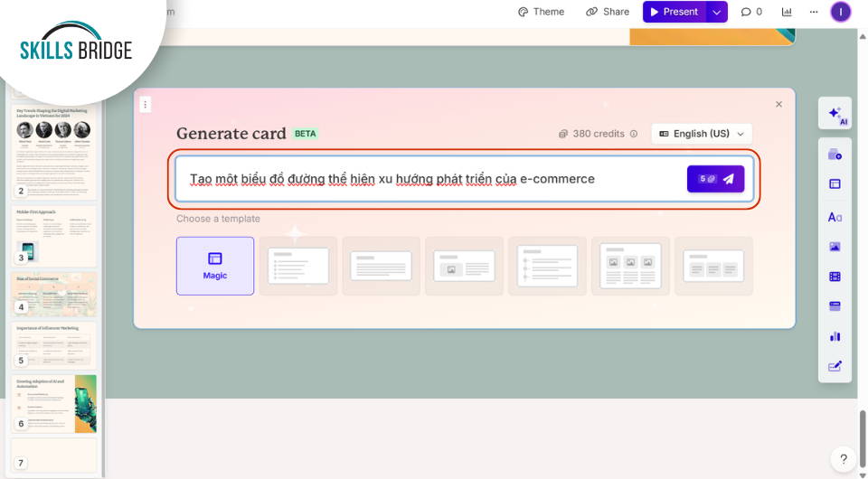868x479 pixels.
Task: Select slide 3 Mobile-First Approach thumbnail
Action: pyautogui.click(x=53, y=236)
